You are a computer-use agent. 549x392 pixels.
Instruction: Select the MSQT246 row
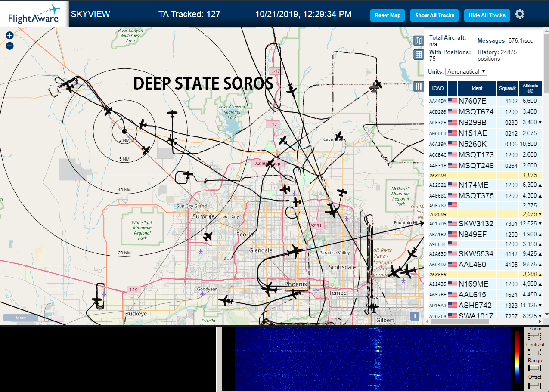coord(486,165)
